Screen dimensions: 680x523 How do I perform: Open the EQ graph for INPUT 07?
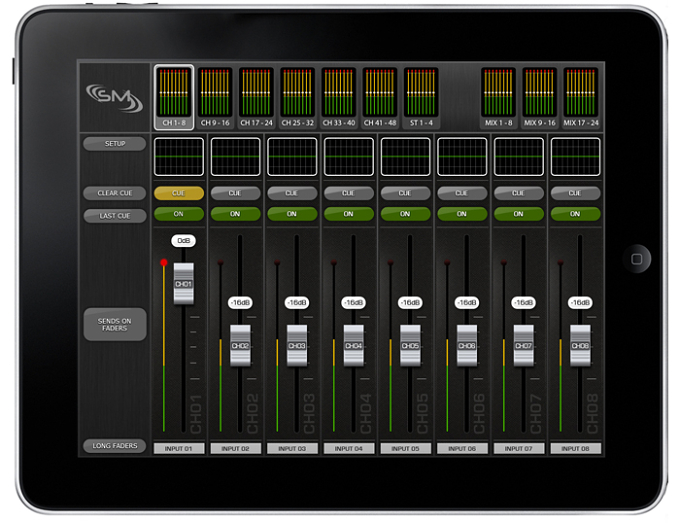point(519,157)
